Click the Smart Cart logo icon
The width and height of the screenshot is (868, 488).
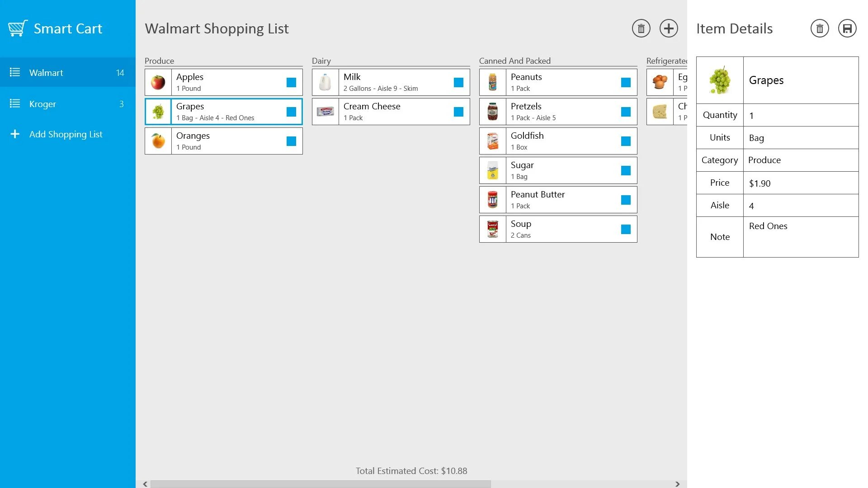[17, 28]
